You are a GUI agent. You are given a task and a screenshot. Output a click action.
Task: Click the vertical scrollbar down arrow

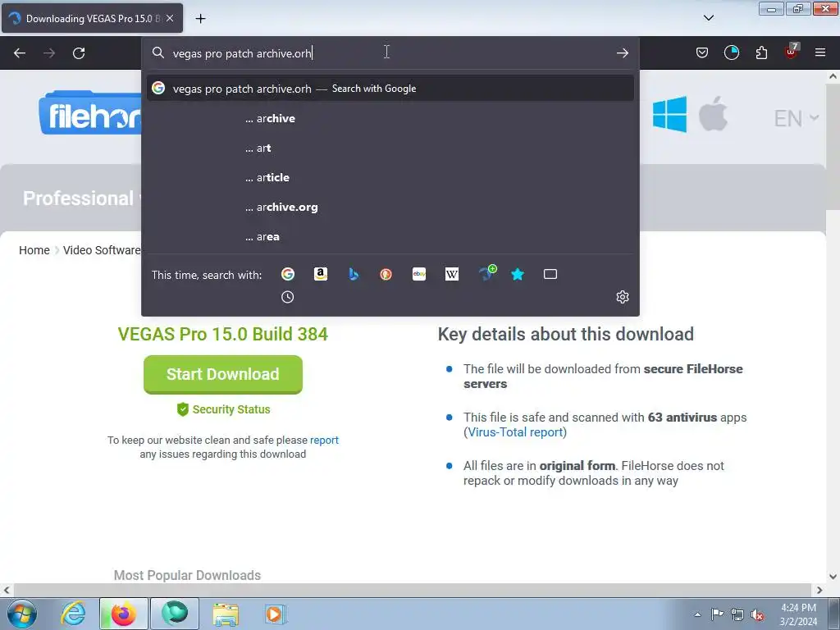[833, 577]
